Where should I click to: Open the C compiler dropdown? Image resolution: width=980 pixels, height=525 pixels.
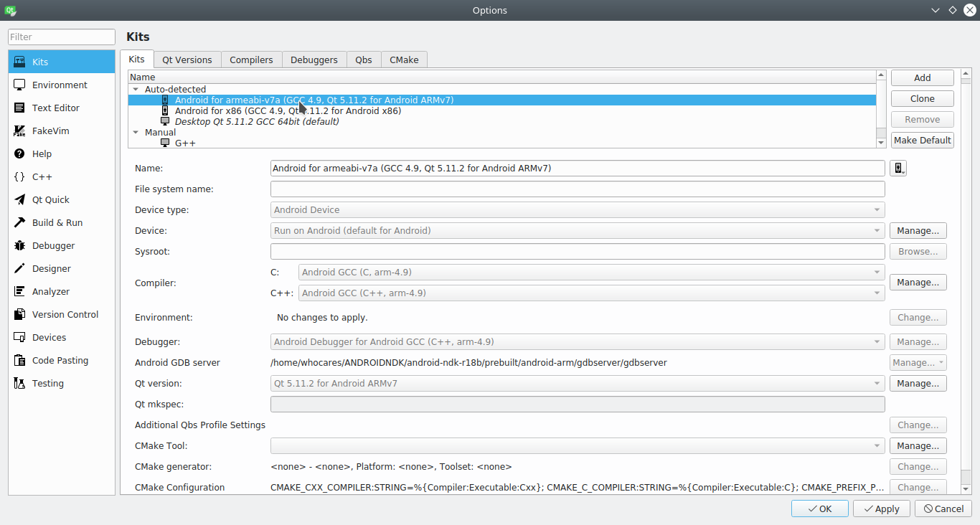[x=591, y=273]
